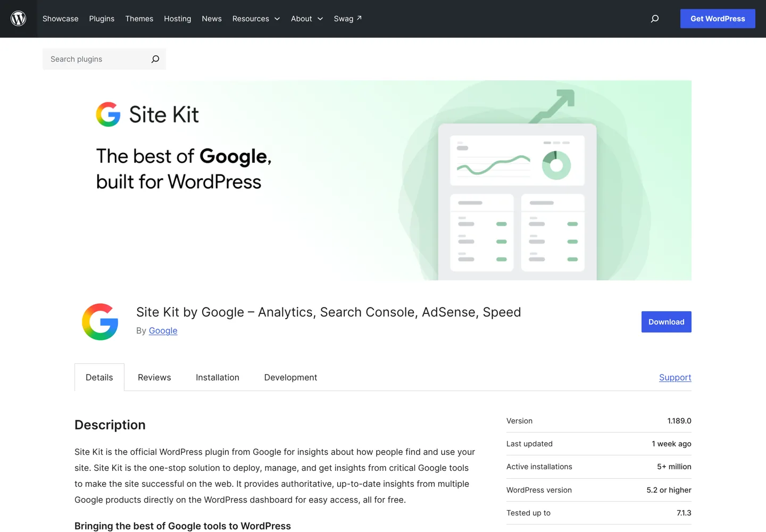This screenshot has width=766, height=532.
Task: Select the Details tab
Action: pyautogui.click(x=99, y=377)
